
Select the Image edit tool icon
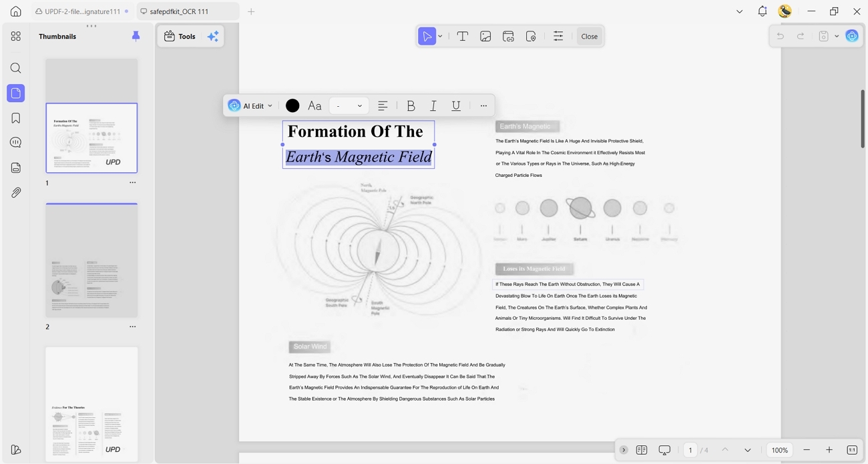[x=485, y=37]
